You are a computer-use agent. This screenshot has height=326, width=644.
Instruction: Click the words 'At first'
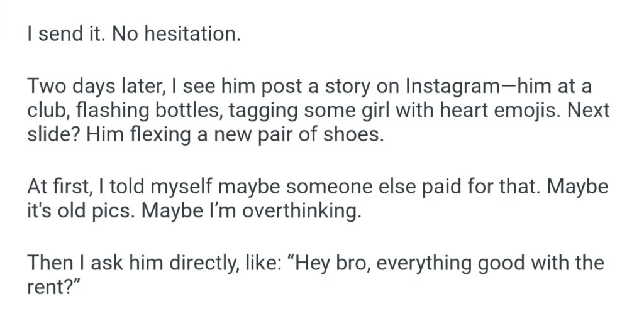pos(56,186)
